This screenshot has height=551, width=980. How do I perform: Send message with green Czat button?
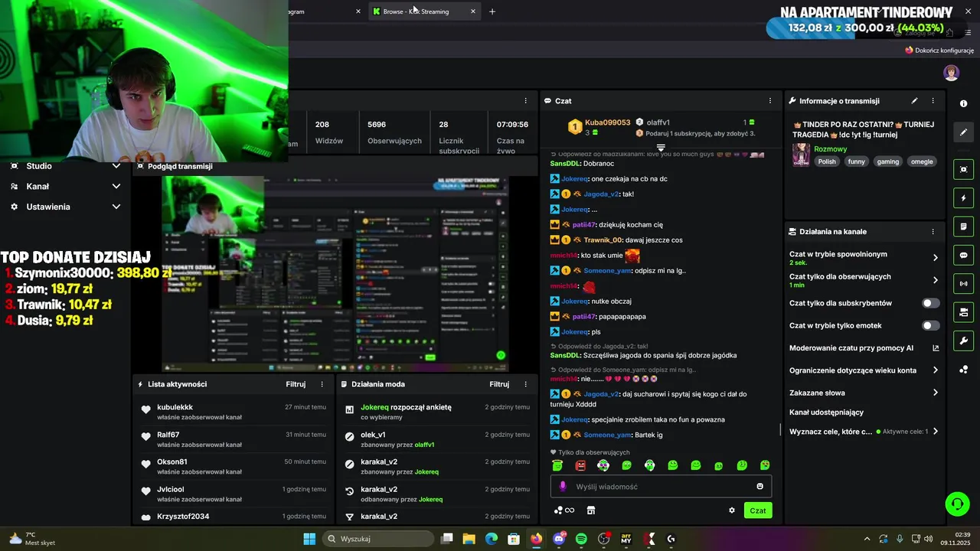coord(758,510)
